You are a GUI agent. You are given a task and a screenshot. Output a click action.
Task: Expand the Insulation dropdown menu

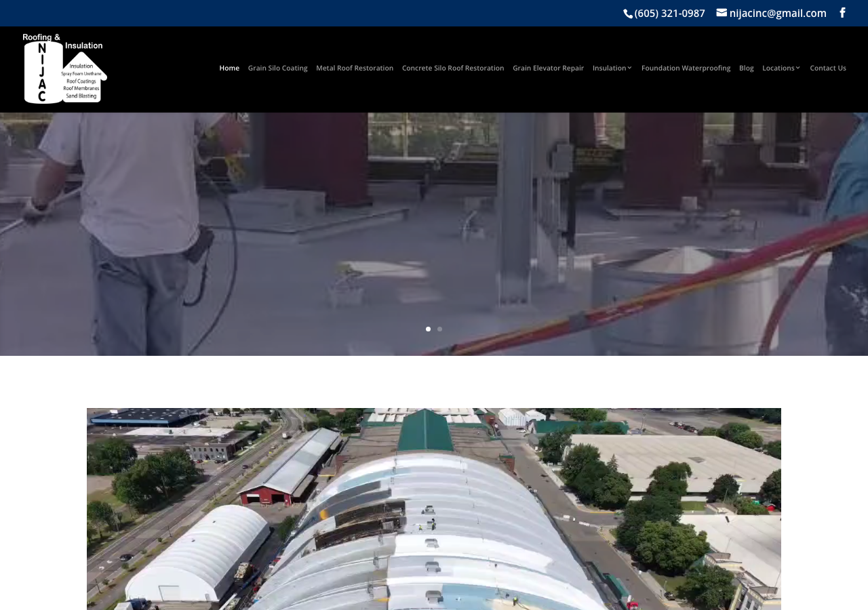tap(612, 68)
